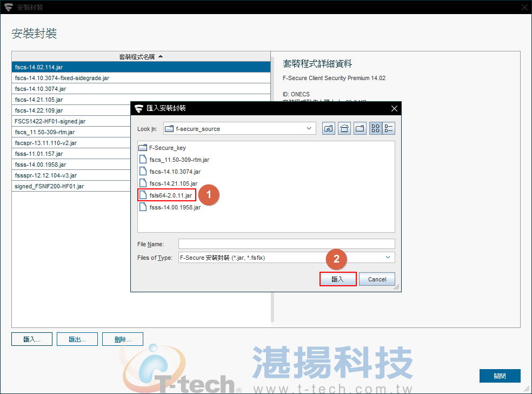Select fscs-14.21.105.jar in the main package list

71,100
